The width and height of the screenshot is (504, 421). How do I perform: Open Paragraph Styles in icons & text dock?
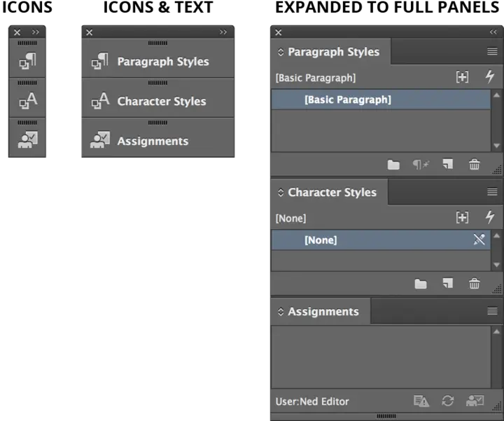[x=157, y=61]
